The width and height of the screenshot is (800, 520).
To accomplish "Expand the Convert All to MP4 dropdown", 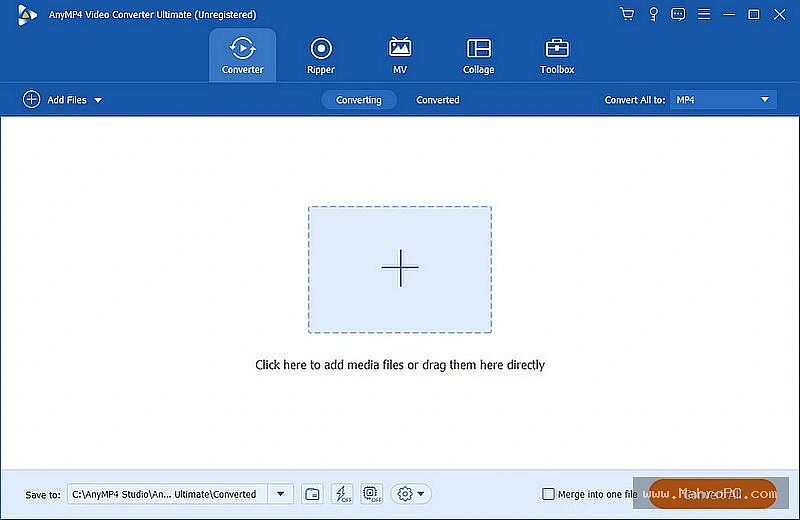I will (723, 100).
